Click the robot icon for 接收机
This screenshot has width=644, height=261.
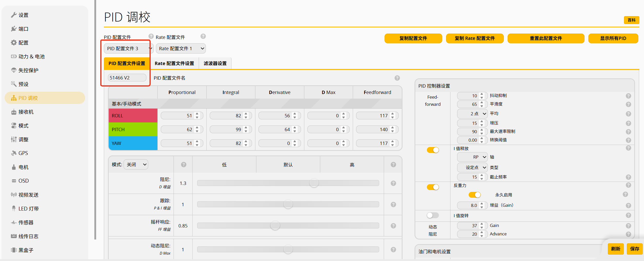pyautogui.click(x=14, y=112)
